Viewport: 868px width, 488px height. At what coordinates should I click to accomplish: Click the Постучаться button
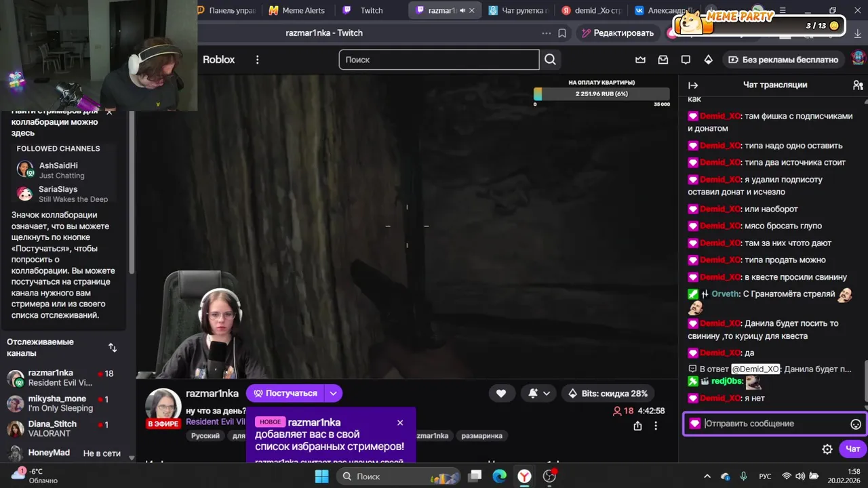[x=285, y=393]
